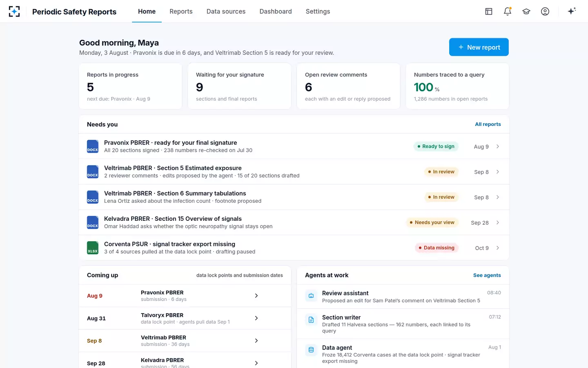Click the Periodic Safety Reports logo icon

tap(14, 11)
